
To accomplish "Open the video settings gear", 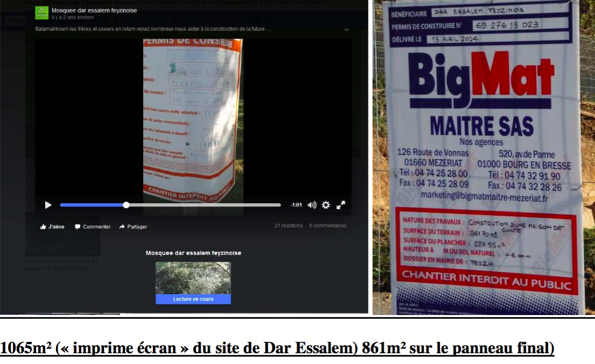I will 326,205.
